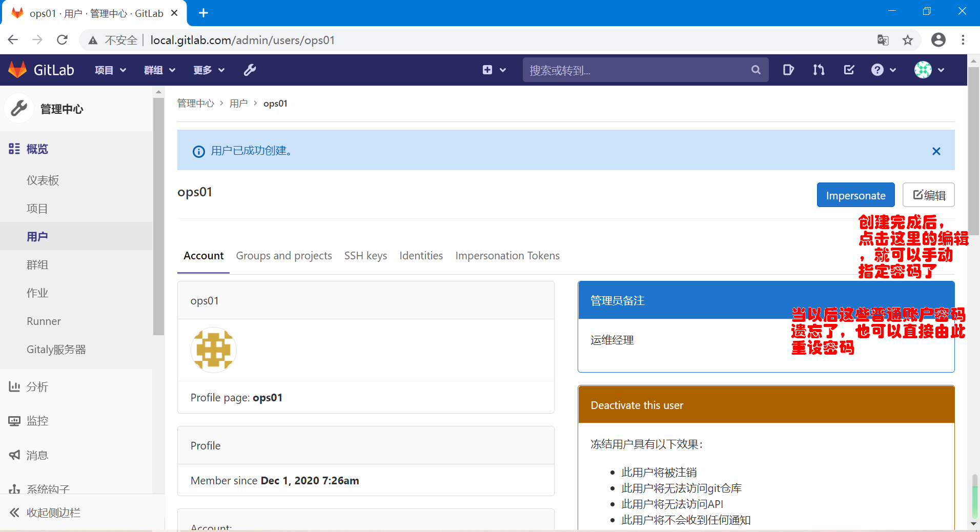
Task: Dismiss the user created alert
Action: click(936, 151)
